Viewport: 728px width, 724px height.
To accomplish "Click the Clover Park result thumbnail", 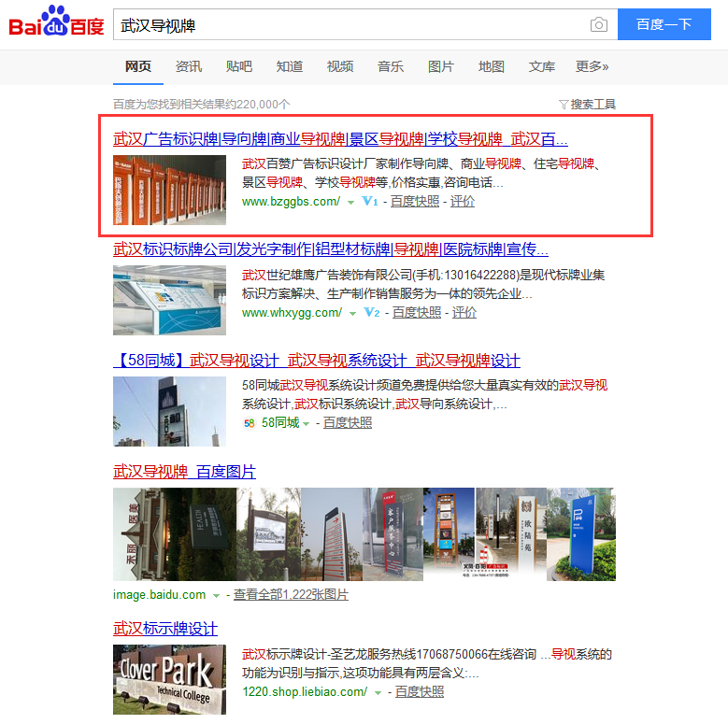I will pyautogui.click(x=169, y=679).
